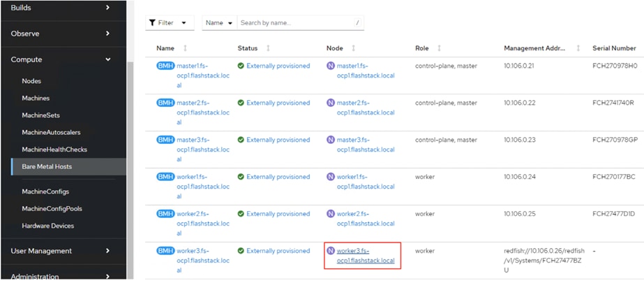Click the purple N node icon for worker2
Image resolution: width=644 pixels, height=283 pixels.
[331, 214]
